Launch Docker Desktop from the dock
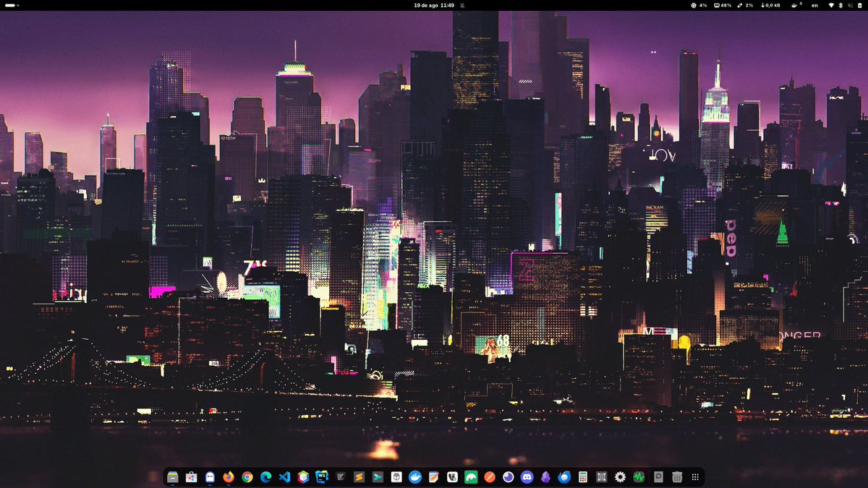This screenshot has width=868, height=488. (x=415, y=477)
